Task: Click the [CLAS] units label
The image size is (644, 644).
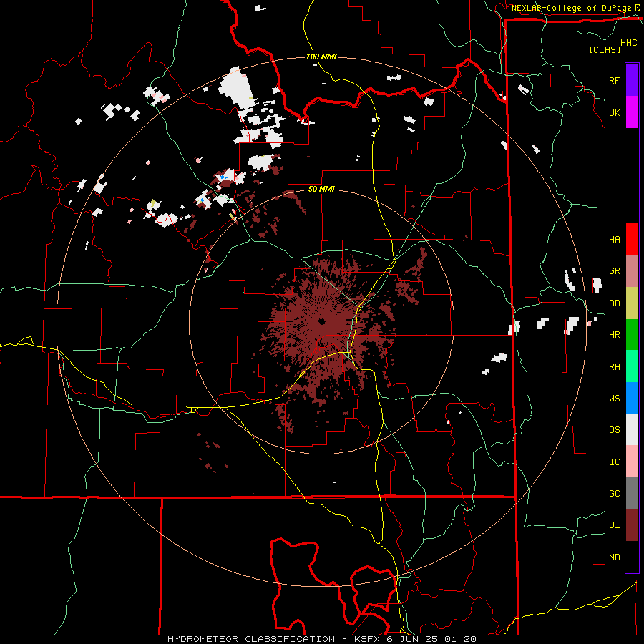Action: coord(605,49)
